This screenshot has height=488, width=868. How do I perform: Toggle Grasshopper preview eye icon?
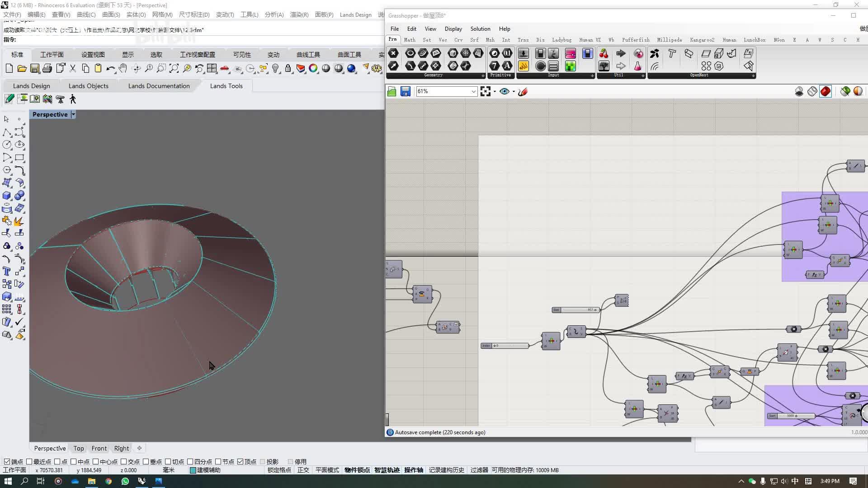[x=505, y=92]
